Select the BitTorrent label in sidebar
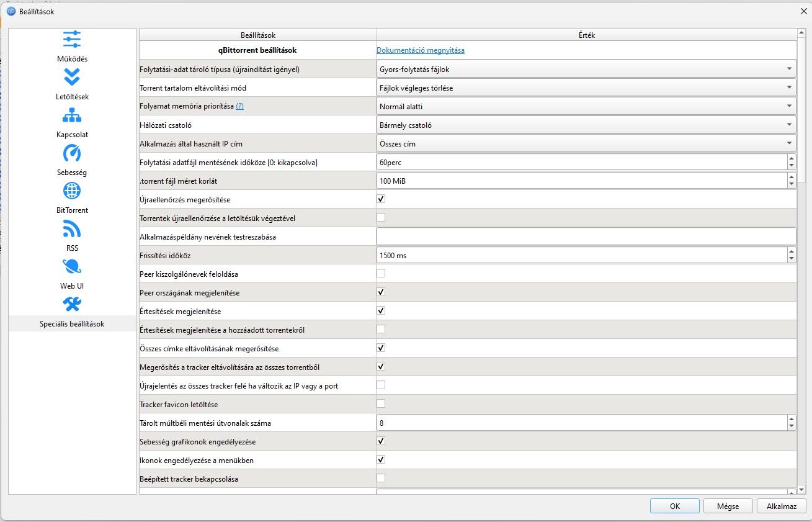The width and height of the screenshot is (812, 522). pos(72,210)
